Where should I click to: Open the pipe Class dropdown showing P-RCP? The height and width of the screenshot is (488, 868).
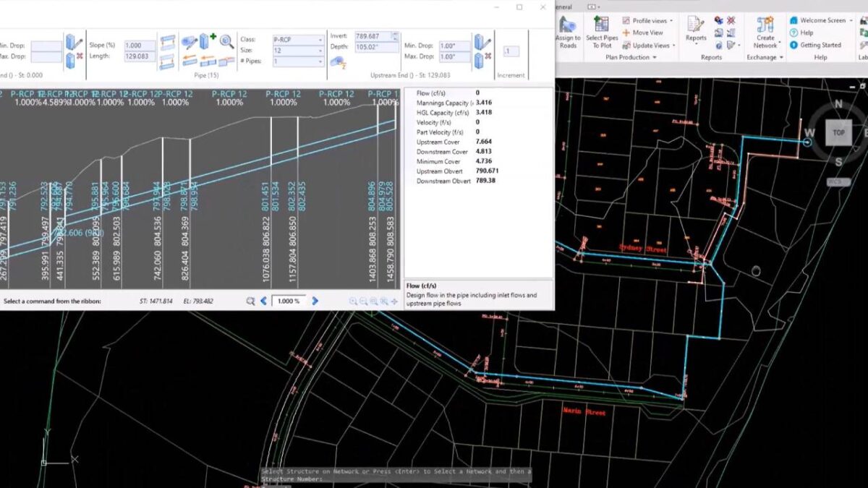320,40
